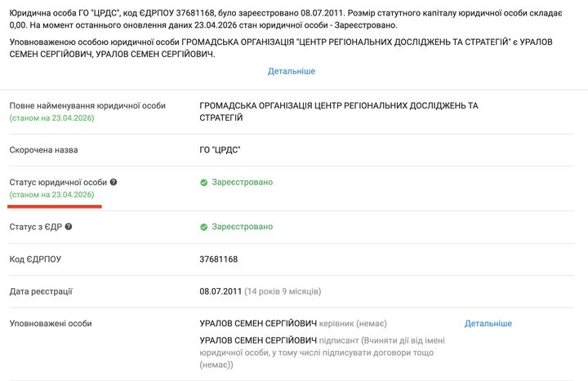This screenshot has height=381, width=588.
Task: Select the Зареєстровано status of юридичної особи
Action: pyautogui.click(x=243, y=182)
